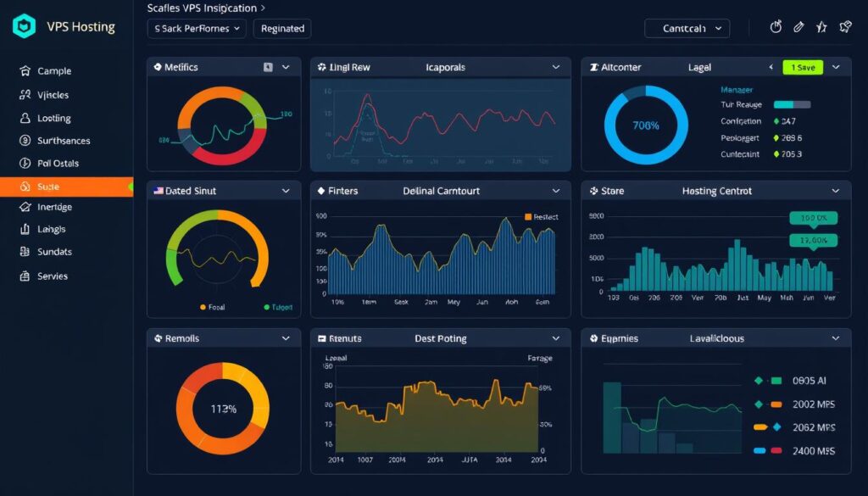Collapse the Filters Delinal Carntourt panel chevron
This screenshot has height=496, width=868.
click(557, 190)
